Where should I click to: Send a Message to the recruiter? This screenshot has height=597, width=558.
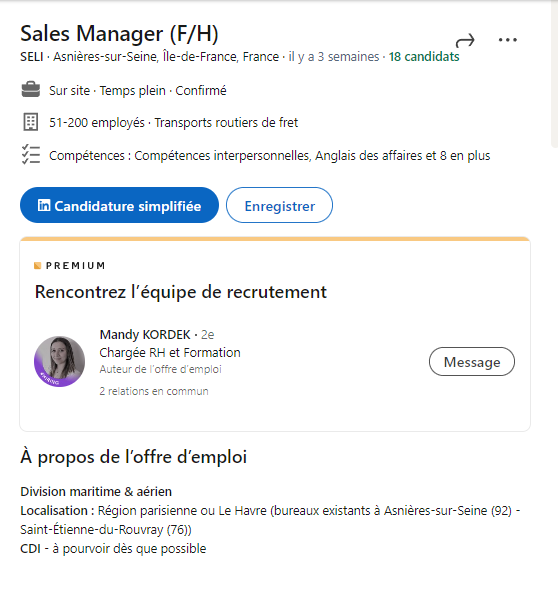pos(472,361)
